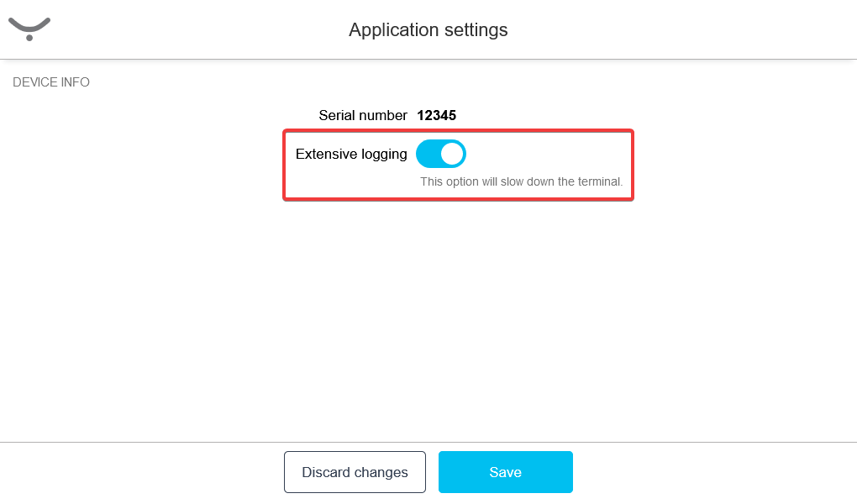Click the word "Serial" above Extensive logging
Image resolution: width=857 pixels, height=504 pixels.
tap(338, 115)
